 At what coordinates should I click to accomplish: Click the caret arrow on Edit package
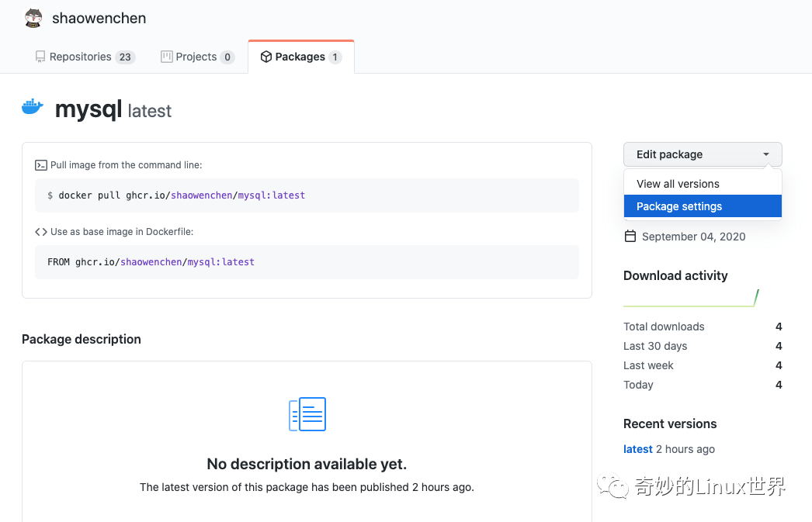point(766,154)
